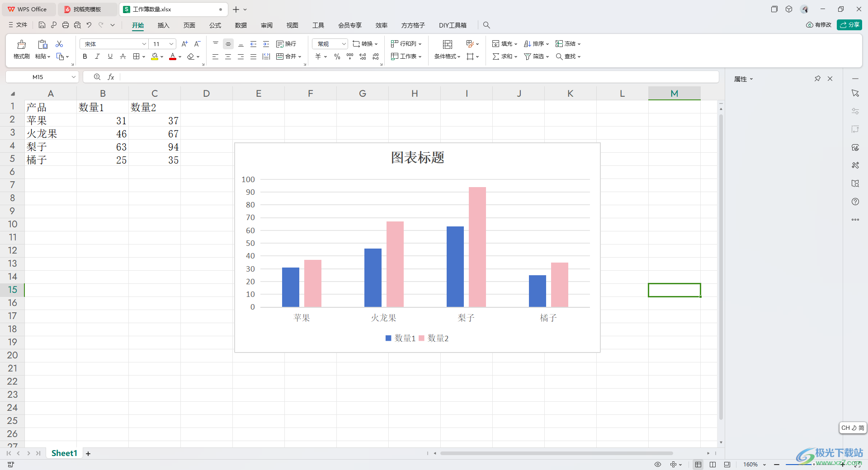Click the Increase Decimal icon
Viewport: 868px width, 470px height.
[363, 56]
